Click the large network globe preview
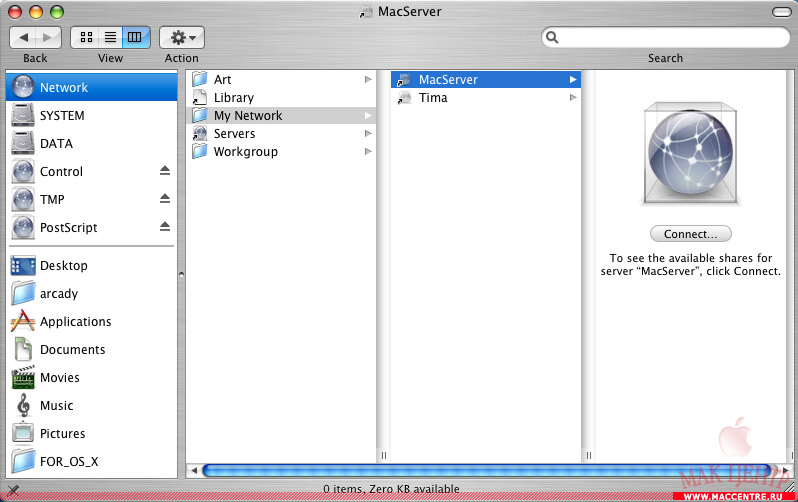Screen dimensions: 798x502 coord(690,153)
